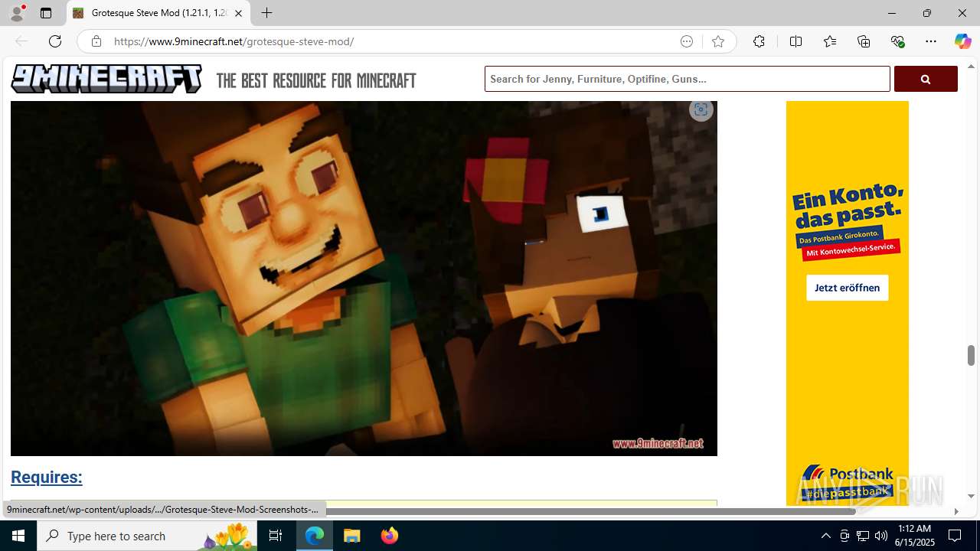Show hidden system tray icons
The width and height of the screenshot is (980, 551).
825,536
